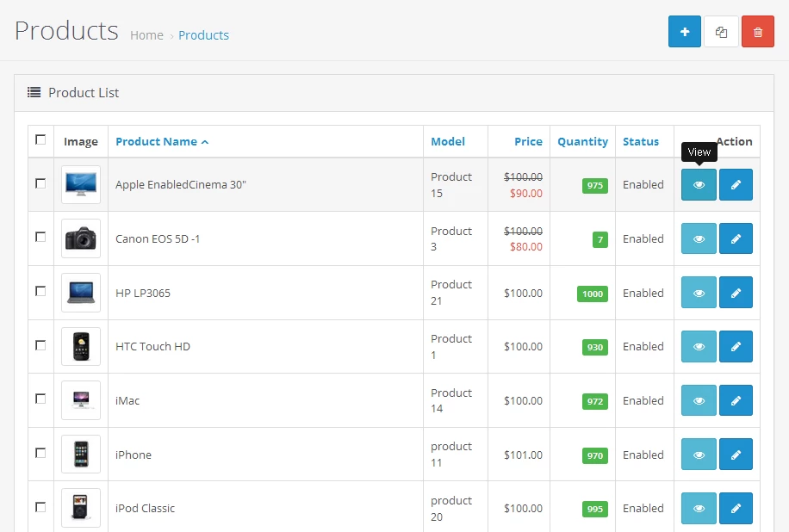This screenshot has width=789, height=532.
Task: View the HP LP3065 product
Action: click(x=699, y=292)
